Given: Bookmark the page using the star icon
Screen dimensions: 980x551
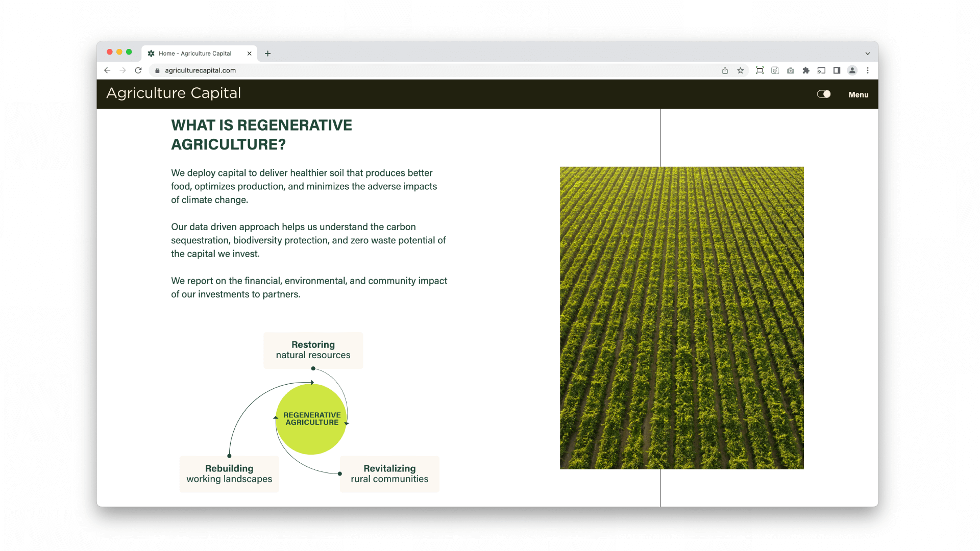Looking at the screenshot, I should tap(740, 70).
